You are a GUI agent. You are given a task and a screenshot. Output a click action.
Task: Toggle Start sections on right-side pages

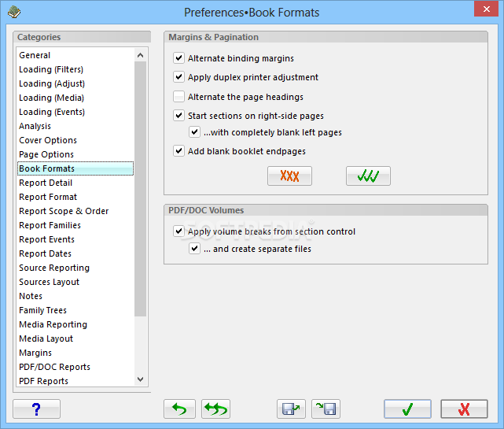[x=178, y=115]
